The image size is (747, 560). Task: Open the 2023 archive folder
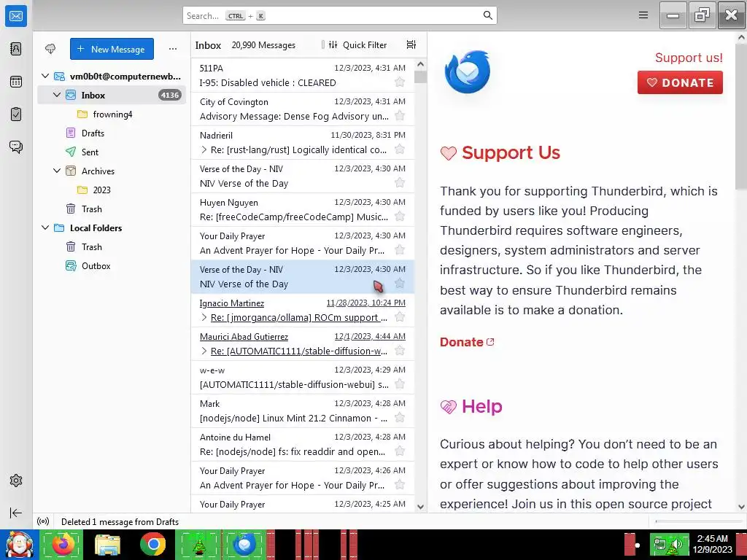click(112, 190)
